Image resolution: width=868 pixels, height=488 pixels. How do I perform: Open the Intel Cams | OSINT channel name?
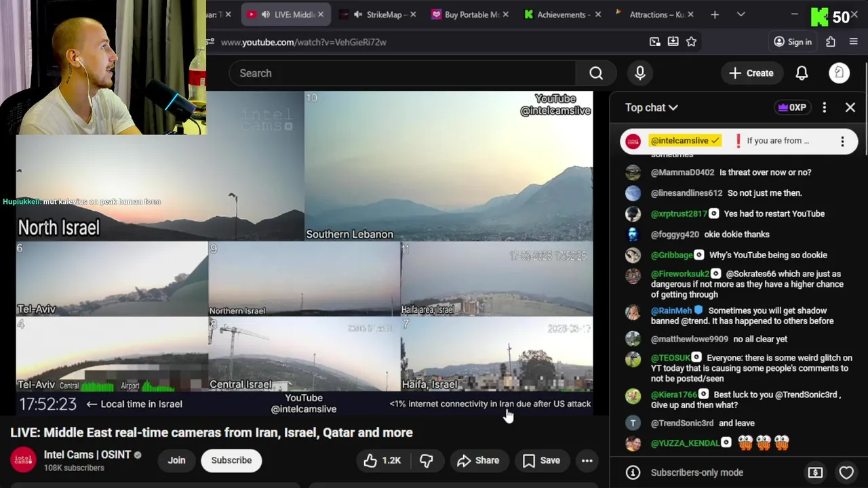tap(87, 455)
